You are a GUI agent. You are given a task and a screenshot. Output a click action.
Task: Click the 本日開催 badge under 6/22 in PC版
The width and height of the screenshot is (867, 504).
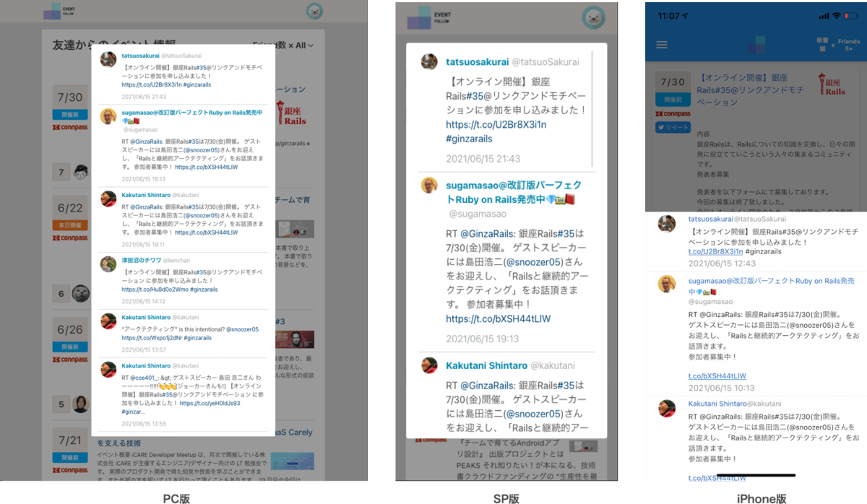tap(70, 225)
